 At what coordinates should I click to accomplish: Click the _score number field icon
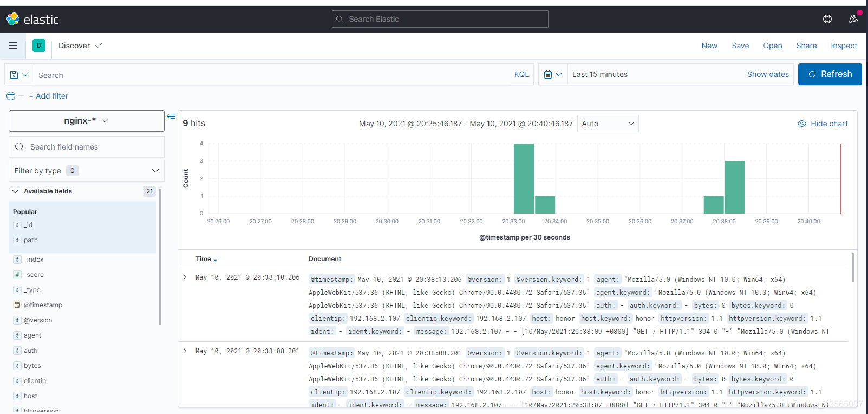click(x=17, y=275)
